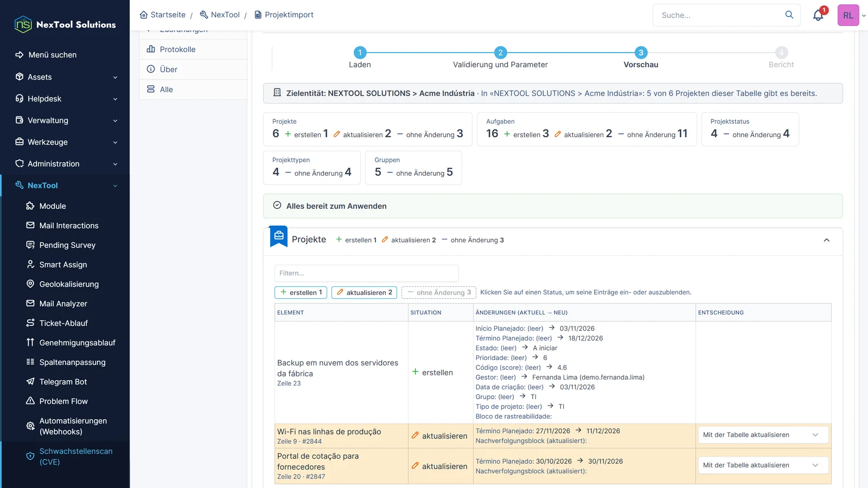Click the NexTool Solutions logo
Image resolution: width=868 pixels, height=488 pixels.
tap(65, 24)
